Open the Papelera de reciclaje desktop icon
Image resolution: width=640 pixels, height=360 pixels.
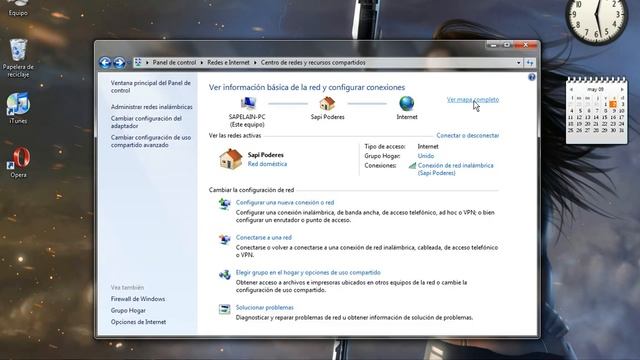click(18, 58)
